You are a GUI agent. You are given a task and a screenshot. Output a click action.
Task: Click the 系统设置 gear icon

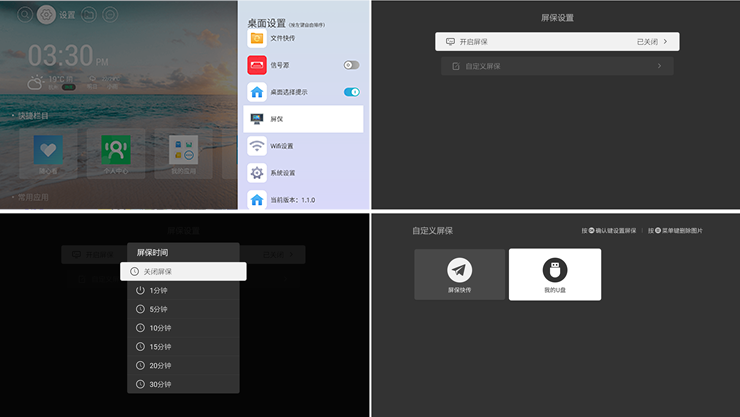pyautogui.click(x=257, y=173)
